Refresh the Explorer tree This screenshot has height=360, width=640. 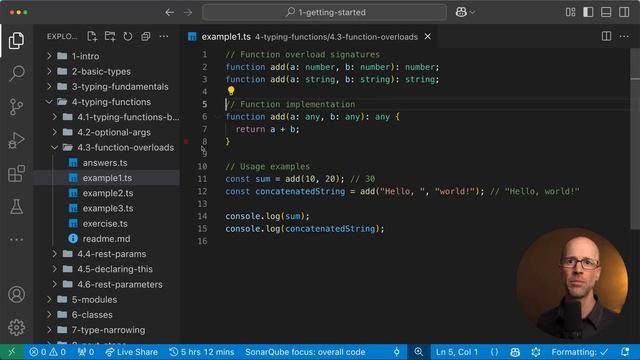pos(128,36)
